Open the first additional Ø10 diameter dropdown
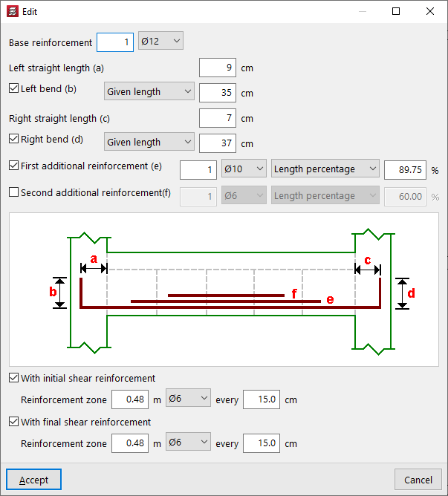The image size is (448, 496). tap(244, 169)
